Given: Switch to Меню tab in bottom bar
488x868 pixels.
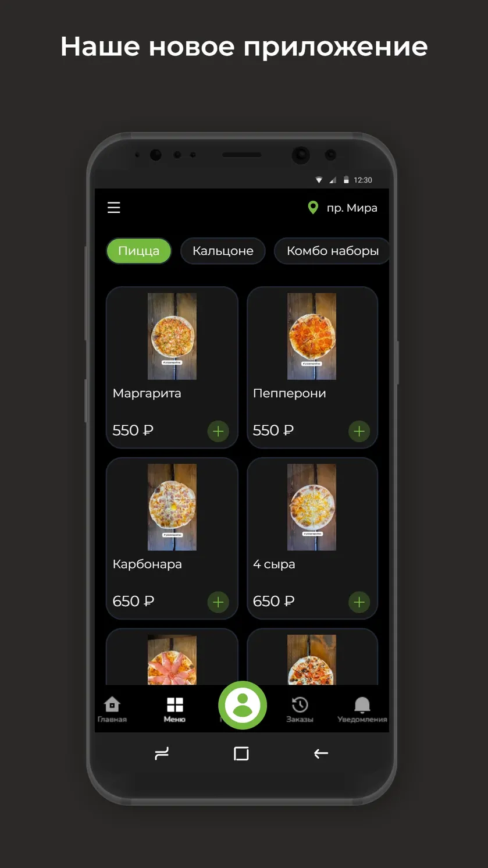Looking at the screenshot, I should pyautogui.click(x=174, y=710).
